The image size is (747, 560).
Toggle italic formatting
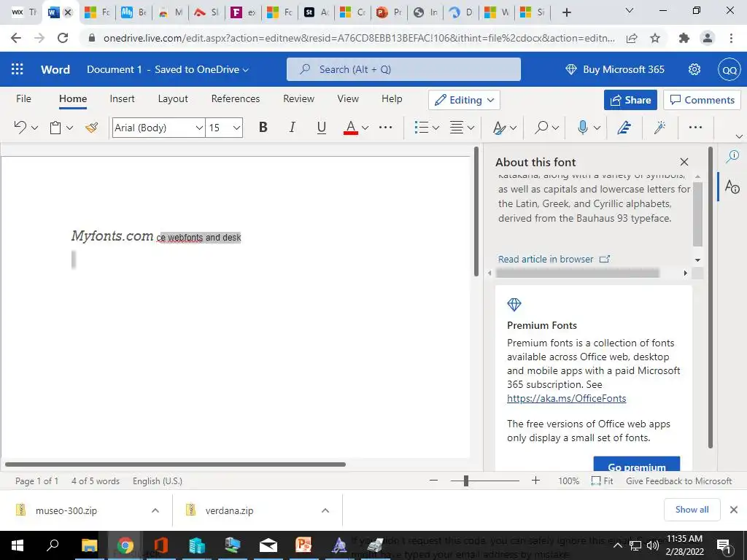292,127
